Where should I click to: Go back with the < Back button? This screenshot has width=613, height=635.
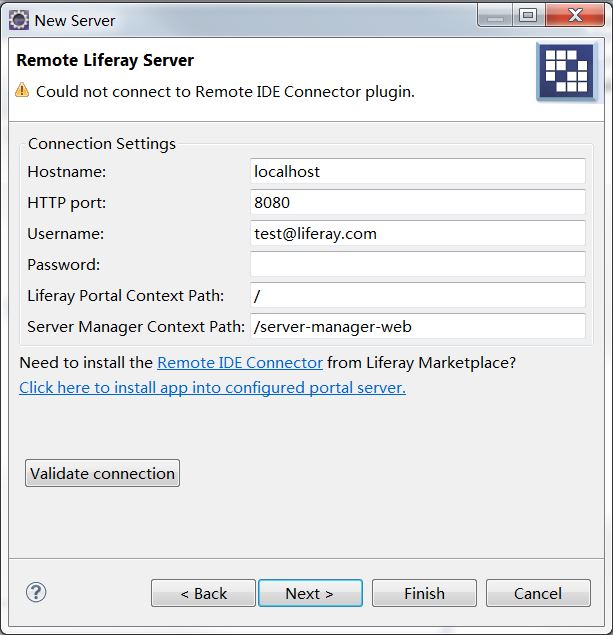tap(203, 593)
